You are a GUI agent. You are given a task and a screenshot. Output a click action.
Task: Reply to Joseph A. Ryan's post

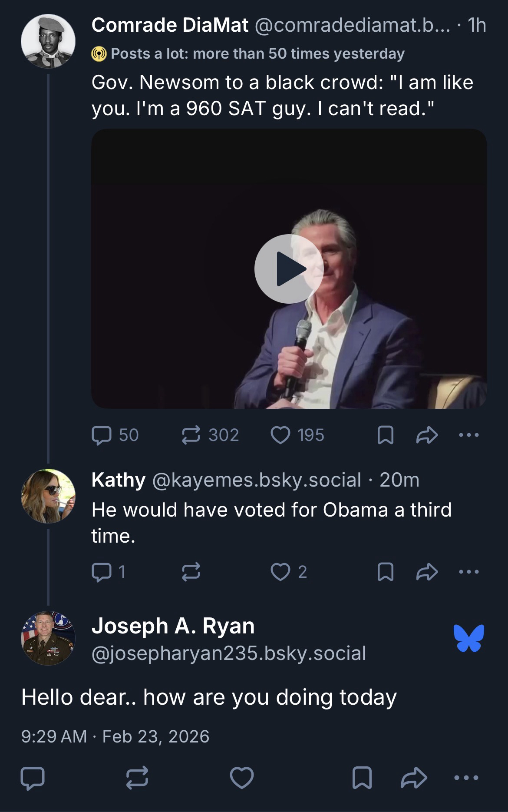[x=33, y=778]
